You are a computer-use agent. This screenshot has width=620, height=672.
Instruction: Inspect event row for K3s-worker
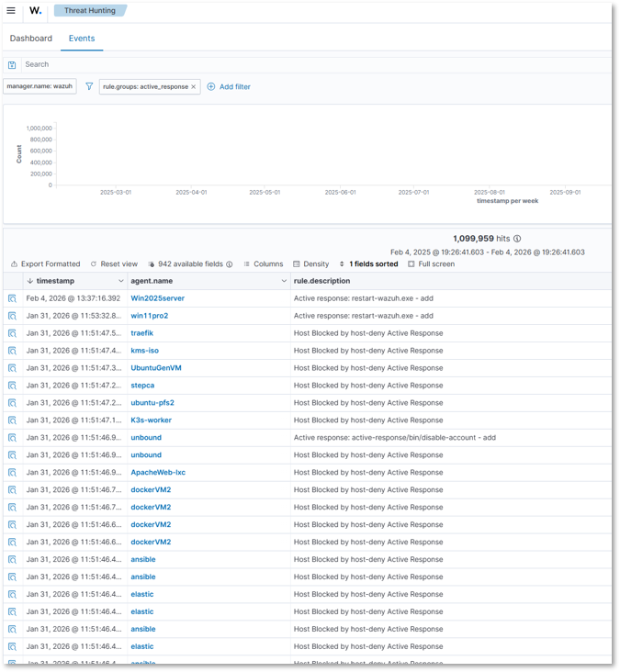(x=12, y=420)
